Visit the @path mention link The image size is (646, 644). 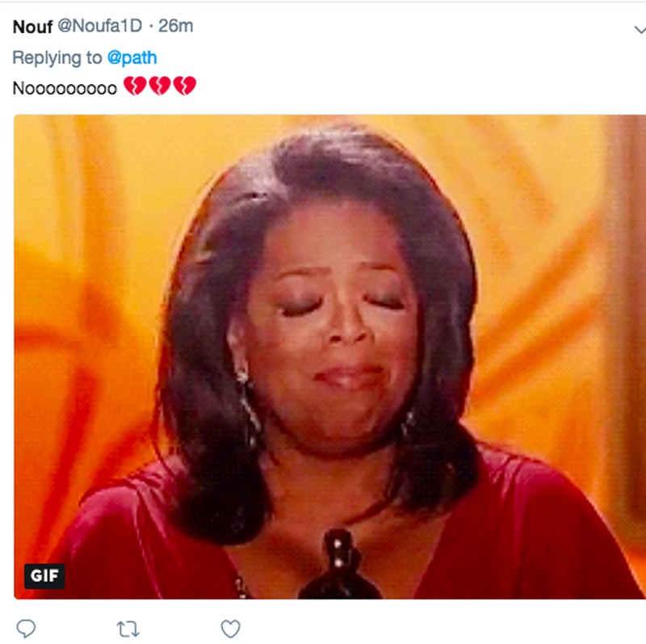132,57
